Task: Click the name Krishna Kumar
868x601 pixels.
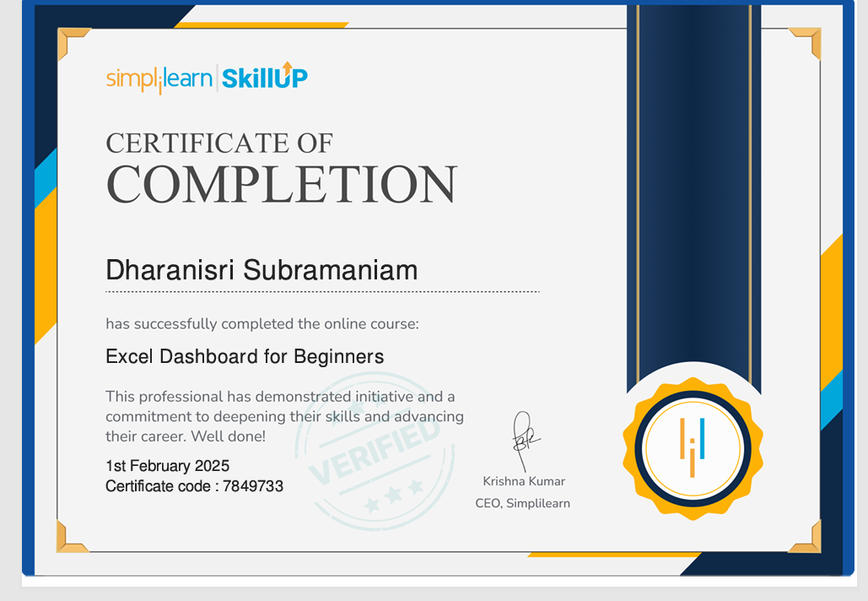Action: (x=524, y=481)
